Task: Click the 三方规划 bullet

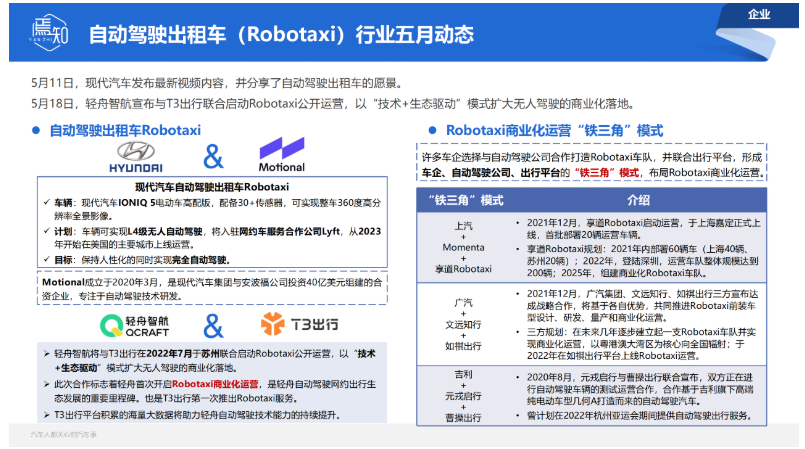Action: coord(637,344)
